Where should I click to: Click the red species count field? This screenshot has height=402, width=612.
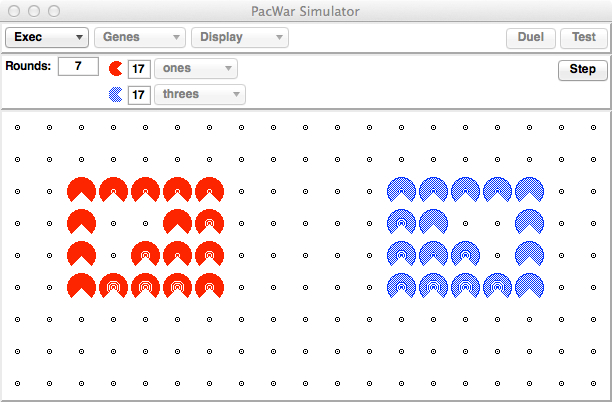139,69
